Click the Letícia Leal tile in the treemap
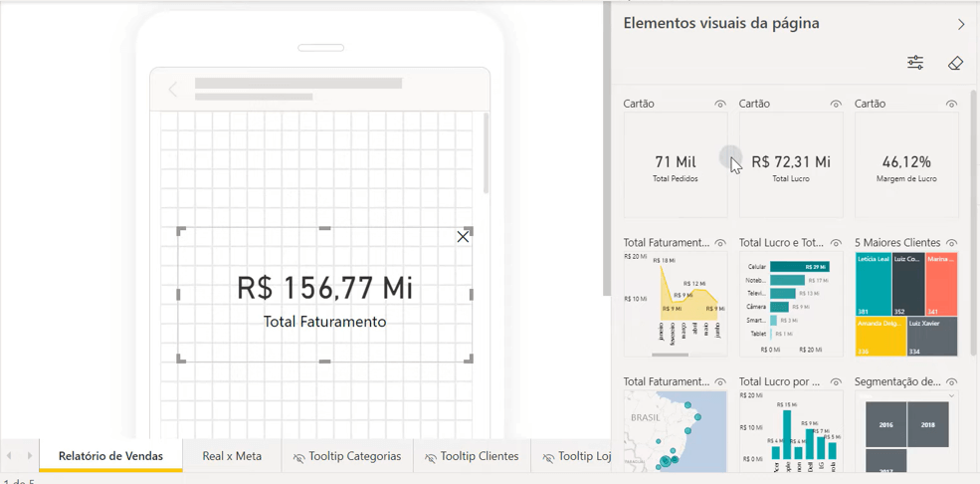Viewport: 980px width, 484px height. point(874,285)
